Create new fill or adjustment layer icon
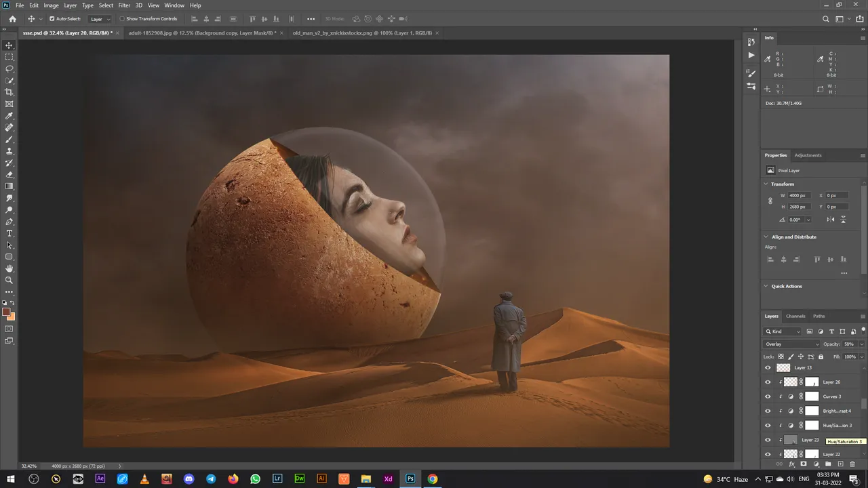The width and height of the screenshot is (868, 488). click(x=816, y=464)
